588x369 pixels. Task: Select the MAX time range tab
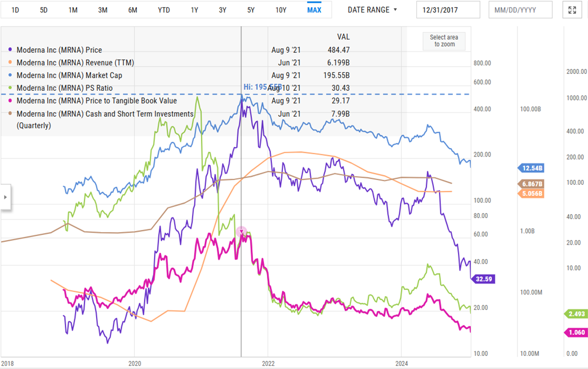point(314,10)
